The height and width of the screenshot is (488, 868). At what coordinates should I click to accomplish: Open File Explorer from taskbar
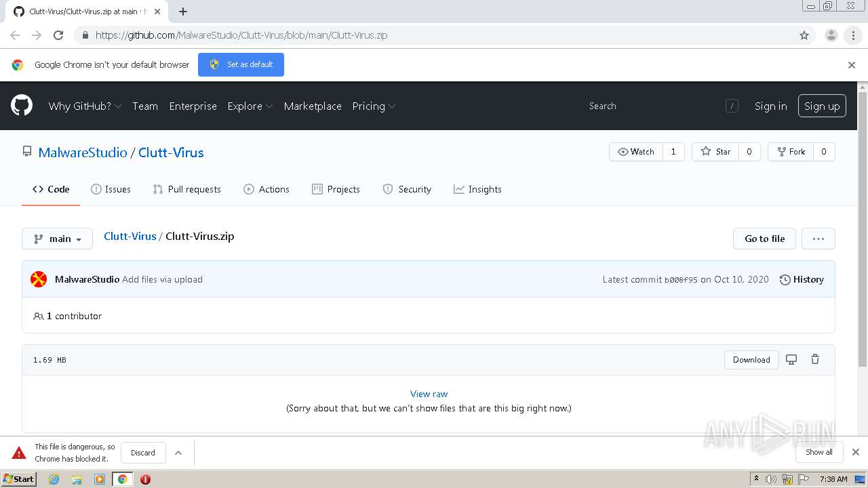pyautogui.click(x=77, y=479)
